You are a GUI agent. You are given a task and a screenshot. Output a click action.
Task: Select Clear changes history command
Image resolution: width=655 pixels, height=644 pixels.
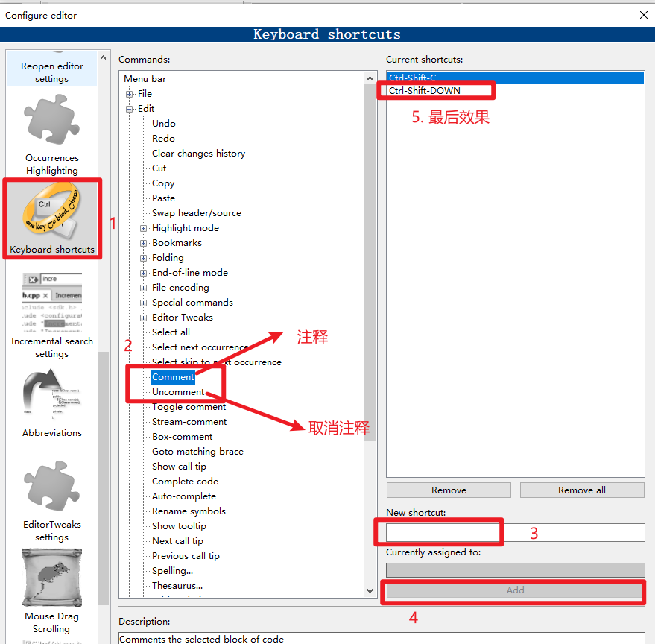coord(198,154)
